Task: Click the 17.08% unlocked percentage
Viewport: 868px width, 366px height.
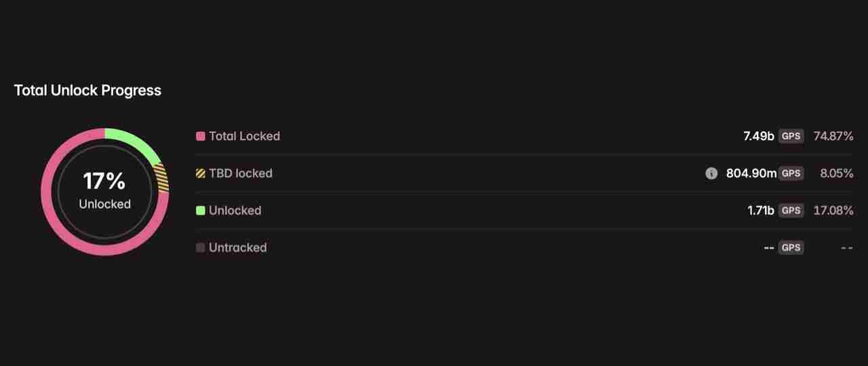Action: (x=833, y=211)
